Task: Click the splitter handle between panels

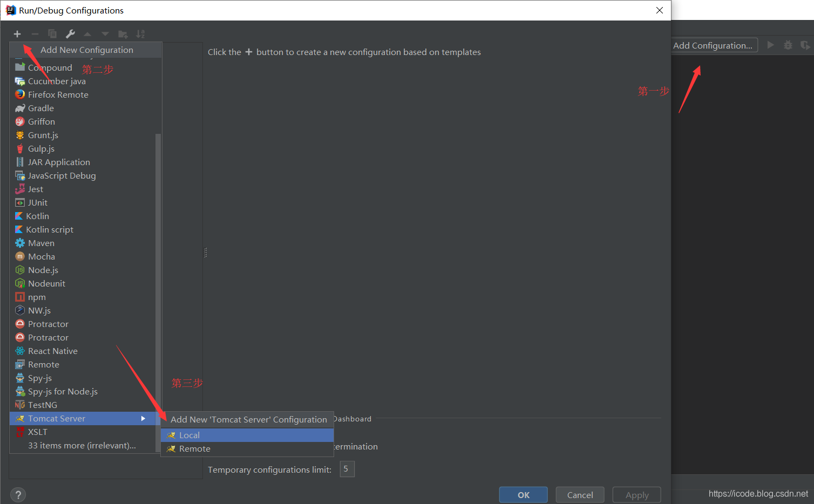Action: point(205,253)
